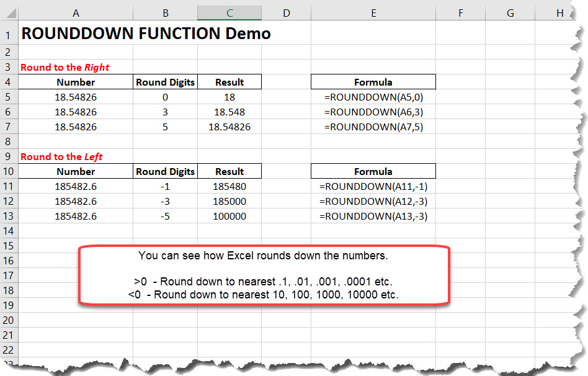Select cell B5 with round digits 0
This screenshot has width=588, height=376.
click(x=166, y=97)
